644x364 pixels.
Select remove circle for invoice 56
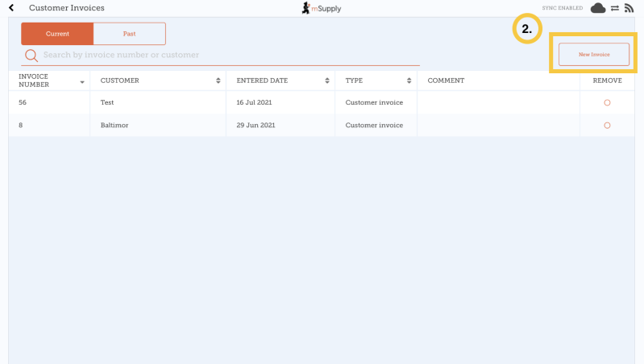click(x=607, y=103)
